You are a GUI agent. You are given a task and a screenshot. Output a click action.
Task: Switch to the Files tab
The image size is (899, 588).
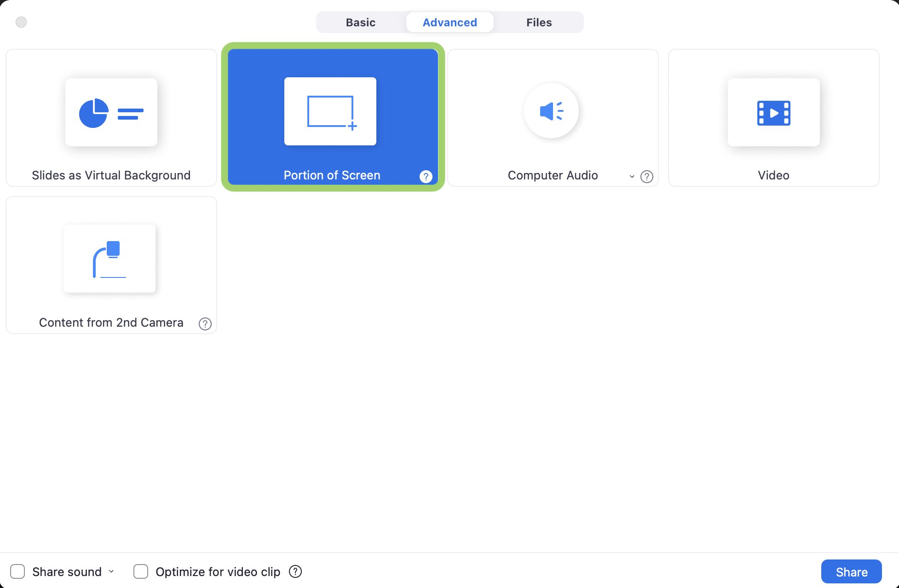538,22
